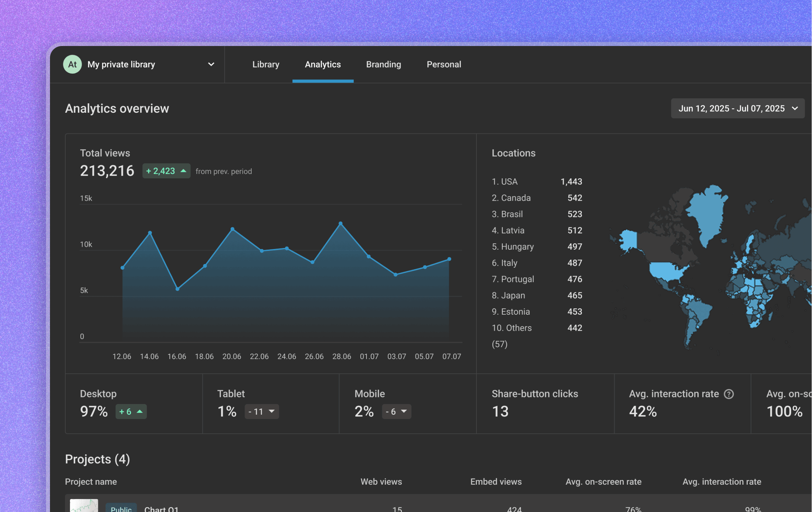Select the Analytics tab

tap(323, 64)
